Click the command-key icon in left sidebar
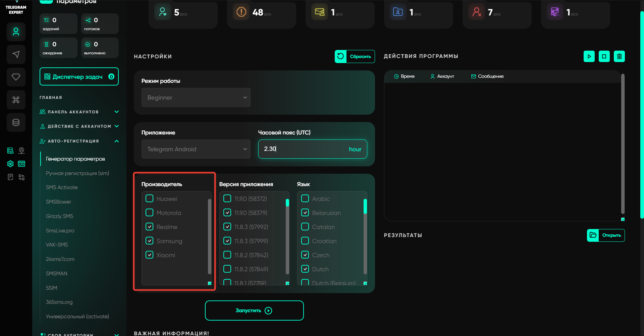This screenshot has height=336, width=644. tap(16, 100)
